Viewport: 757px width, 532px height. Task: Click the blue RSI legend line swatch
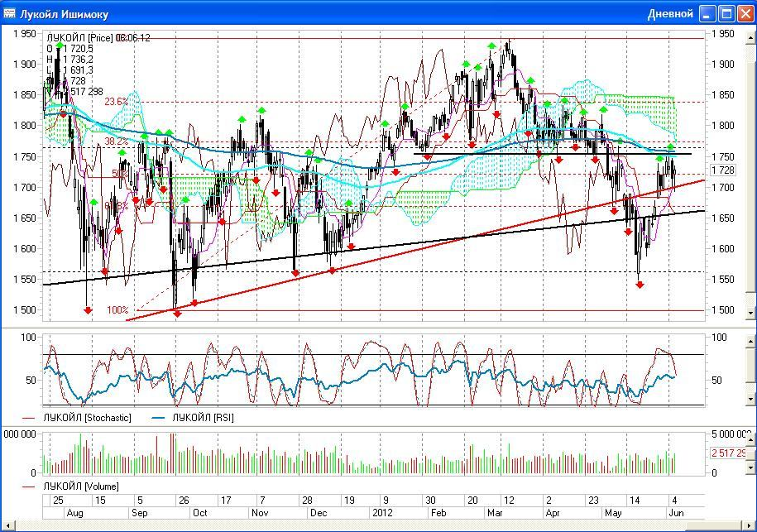pos(158,418)
